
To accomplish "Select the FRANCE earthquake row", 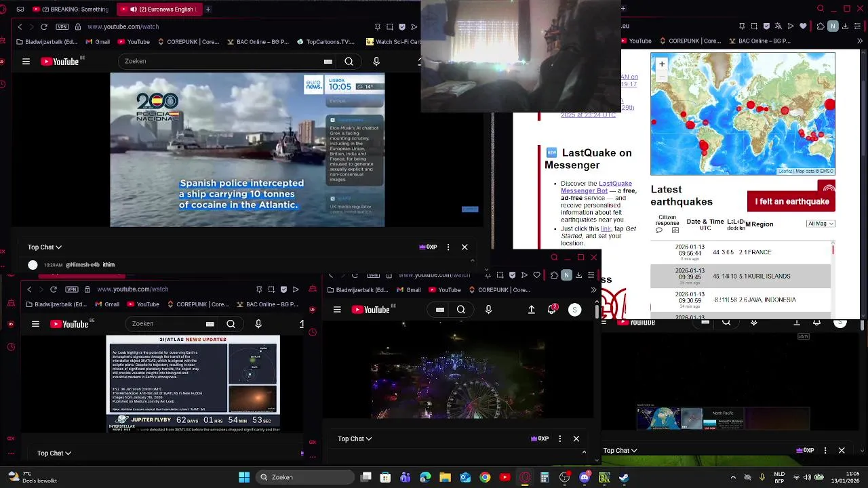I will click(x=741, y=252).
